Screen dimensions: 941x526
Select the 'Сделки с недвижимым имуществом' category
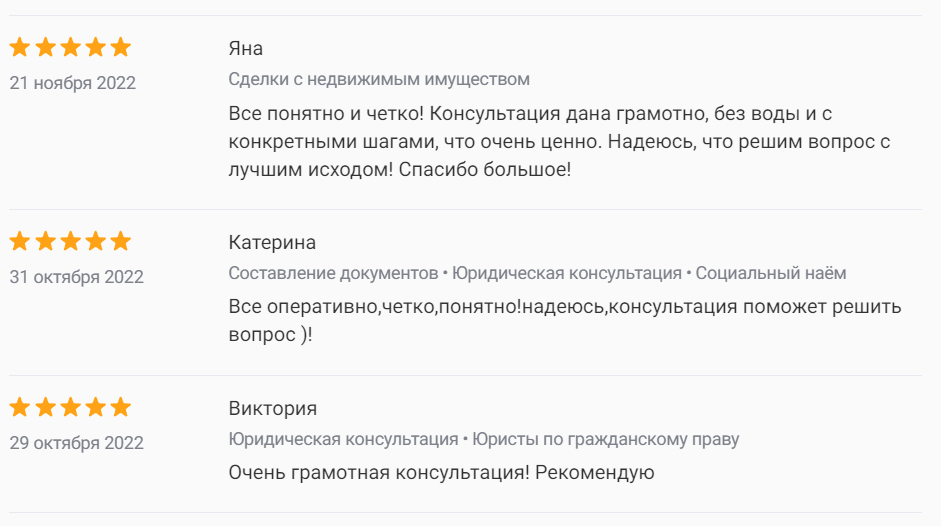pos(379,80)
